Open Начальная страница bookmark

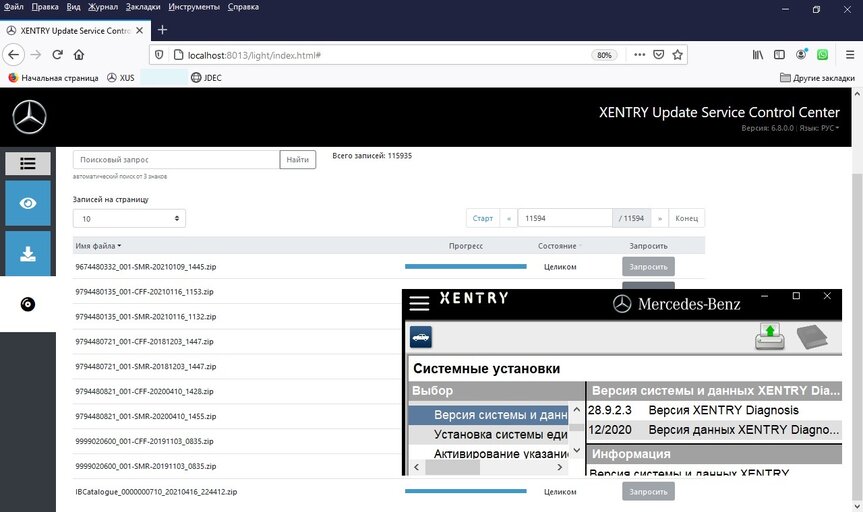(53, 78)
